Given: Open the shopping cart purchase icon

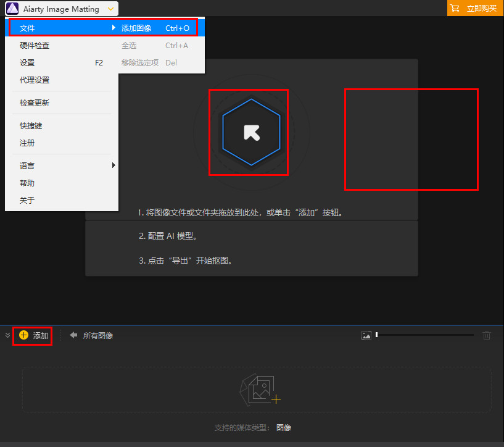Looking at the screenshot, I should (x=456, y=9).
